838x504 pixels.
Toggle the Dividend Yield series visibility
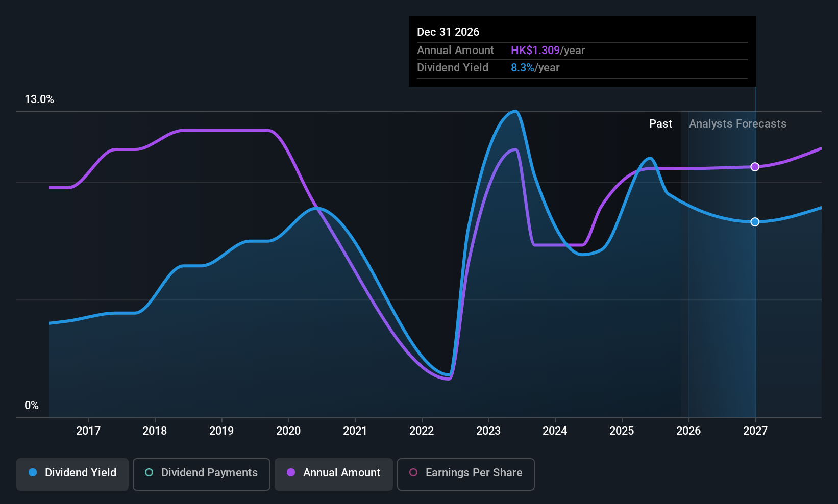click(x=72, y=473)
